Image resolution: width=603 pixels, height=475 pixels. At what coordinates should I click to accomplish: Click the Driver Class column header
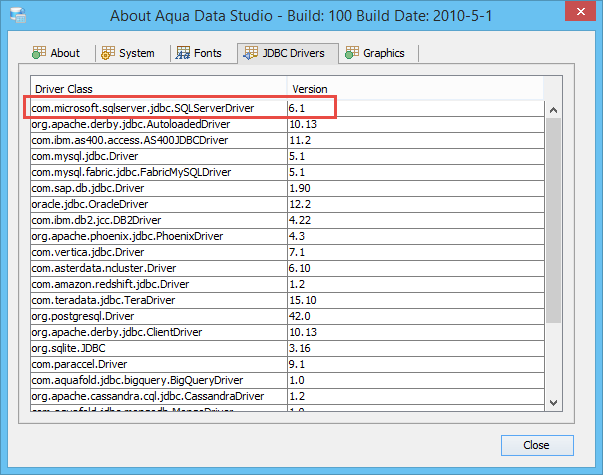coord(159,89)
